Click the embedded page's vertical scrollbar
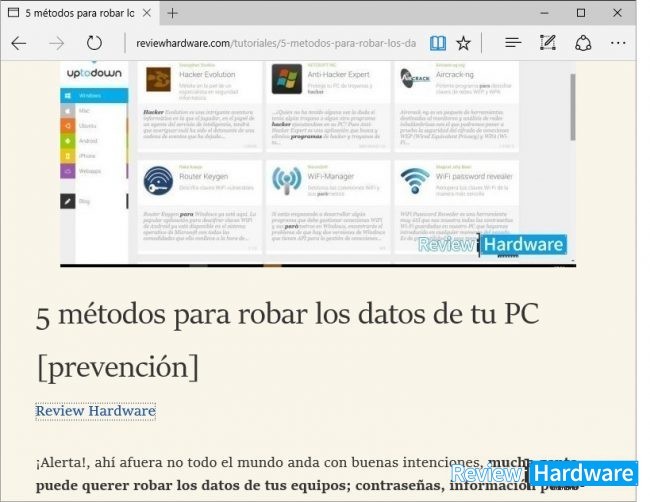 (572, 107)
